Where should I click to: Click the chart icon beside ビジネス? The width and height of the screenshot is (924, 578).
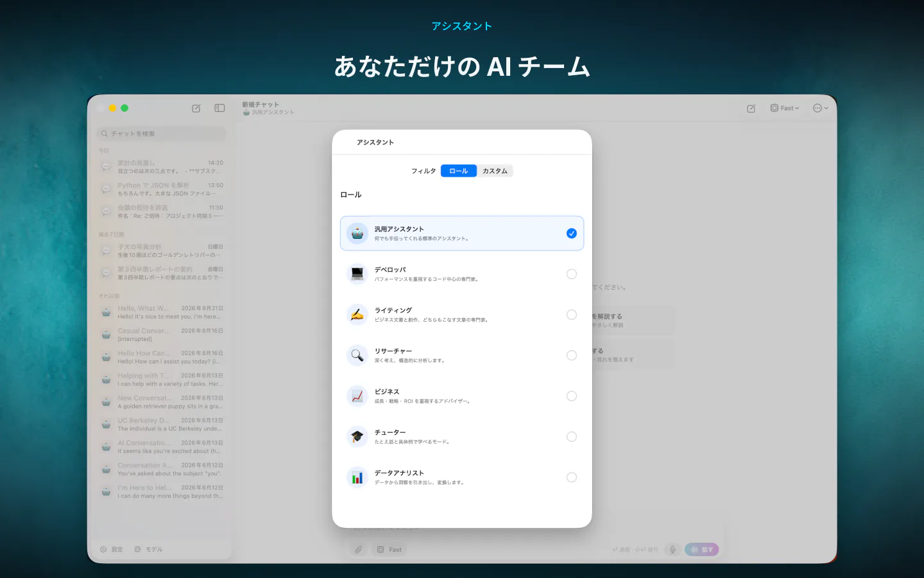click(x=357, y=396)
